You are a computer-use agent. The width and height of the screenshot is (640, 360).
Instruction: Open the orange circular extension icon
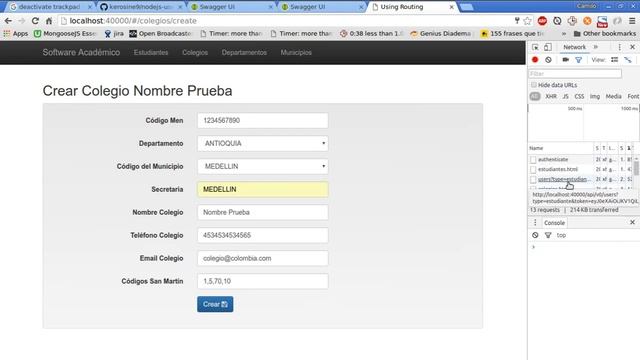coord(587,21)
